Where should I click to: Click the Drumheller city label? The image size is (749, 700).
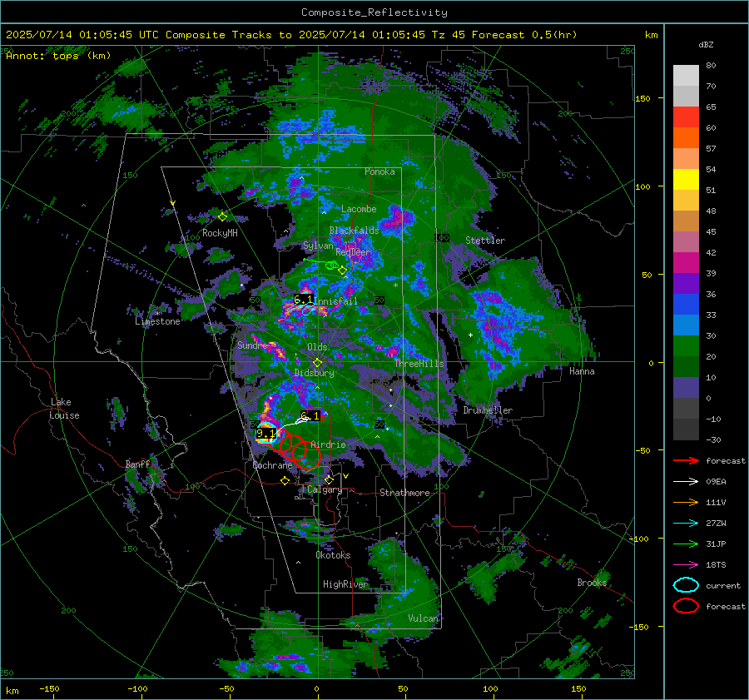click(x=488, y=410)
